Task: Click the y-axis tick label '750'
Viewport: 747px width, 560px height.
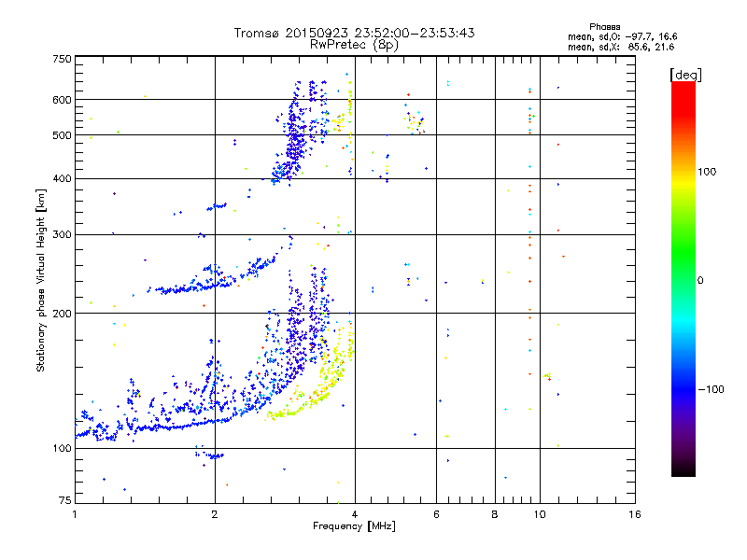Action: pos(63,59)
